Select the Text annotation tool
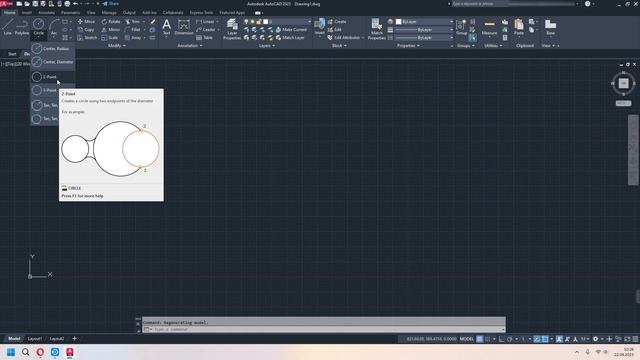 [167, 27]
